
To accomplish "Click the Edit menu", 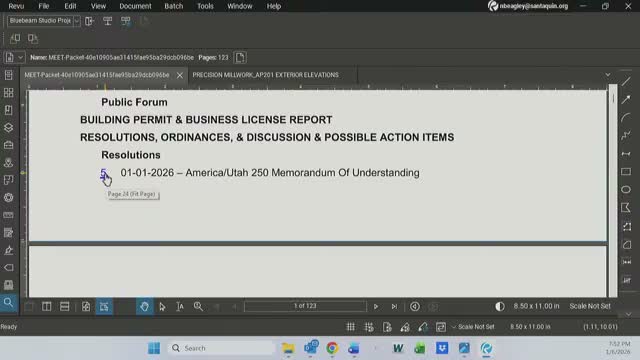I will point(70,6).
